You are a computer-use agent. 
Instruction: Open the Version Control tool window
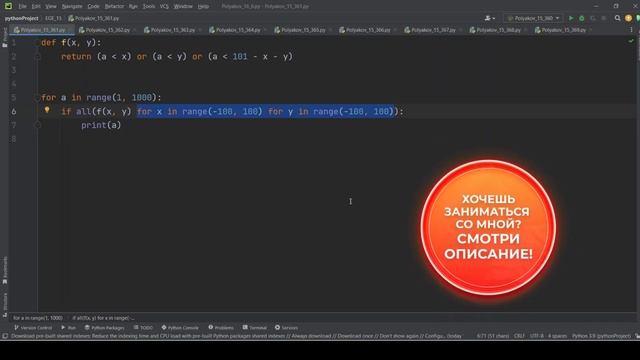33,328
